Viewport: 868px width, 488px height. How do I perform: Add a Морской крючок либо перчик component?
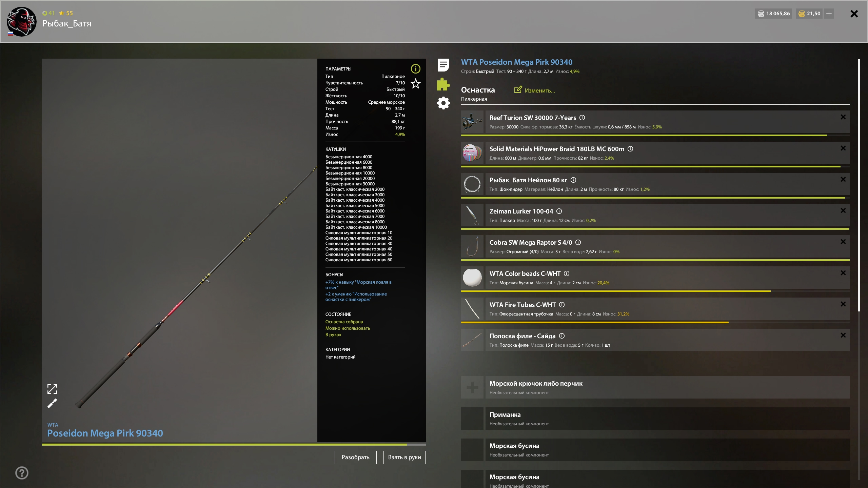pos(472,387)
